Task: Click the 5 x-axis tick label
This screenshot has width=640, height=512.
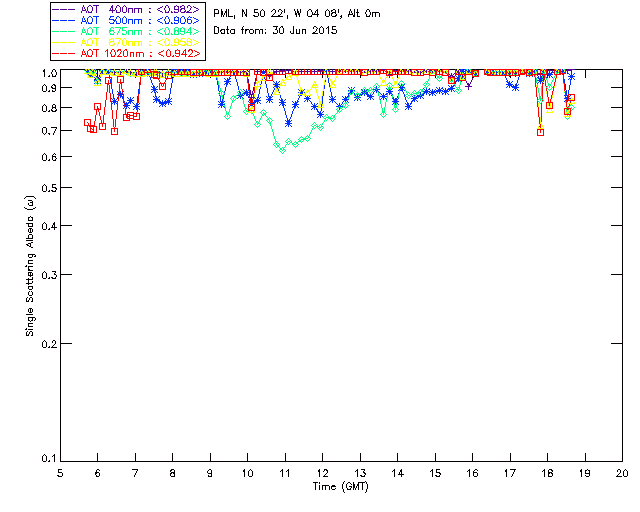Action: tap(60, 473)
